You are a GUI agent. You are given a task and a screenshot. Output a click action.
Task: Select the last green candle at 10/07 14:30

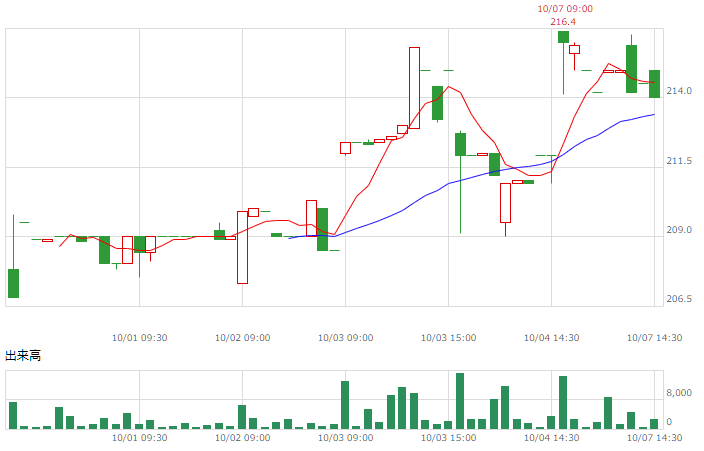click(655, 84)
